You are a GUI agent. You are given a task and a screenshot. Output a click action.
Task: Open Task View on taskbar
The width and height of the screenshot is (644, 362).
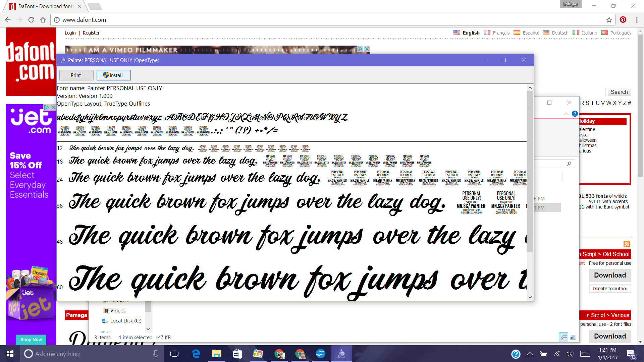click(x=174, y=354)
